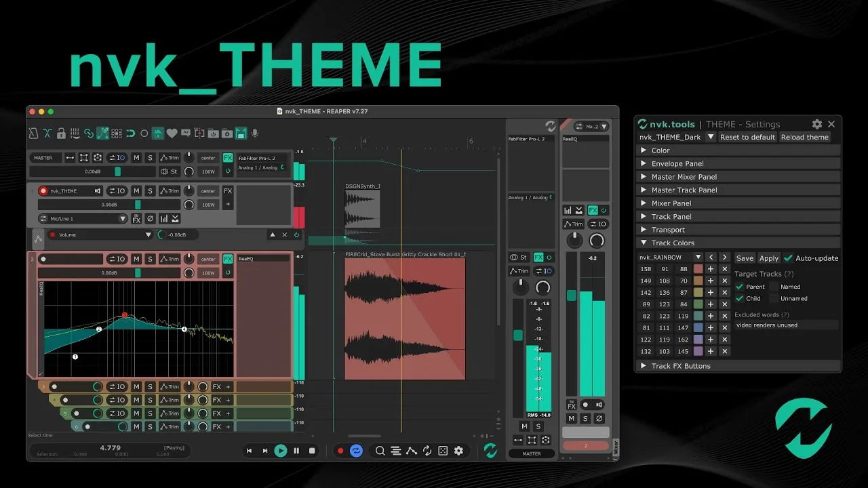Image resolution: width=868 pixels, height=488 pixels.
Task: Click Trim button on MASTER track
Action: coord(170,158)
